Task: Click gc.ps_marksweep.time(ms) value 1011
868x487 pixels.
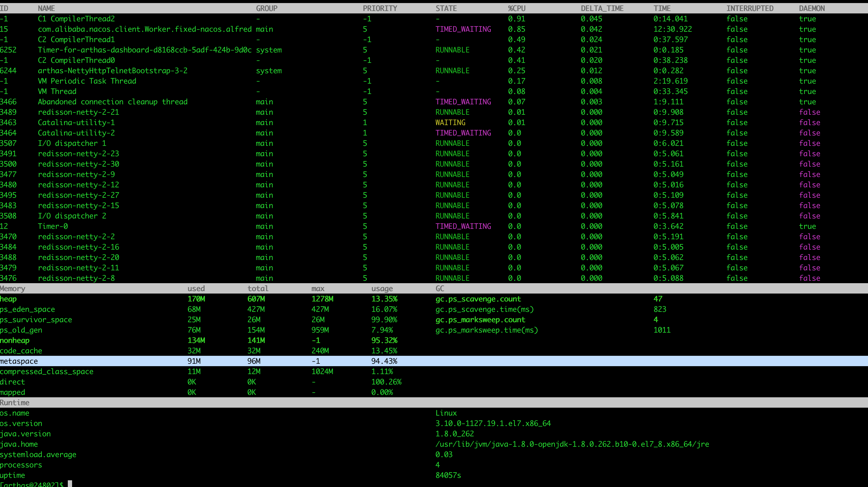Action: pos(662,330)
